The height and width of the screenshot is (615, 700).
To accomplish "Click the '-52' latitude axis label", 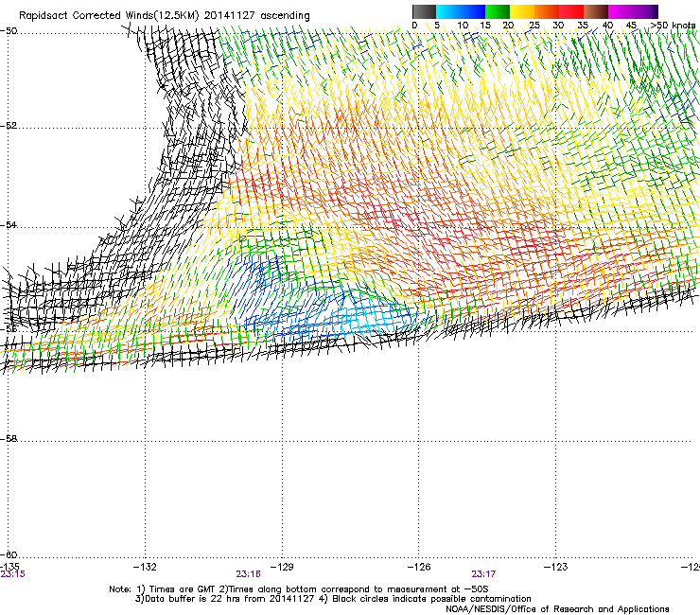I will tap(9, 126).
